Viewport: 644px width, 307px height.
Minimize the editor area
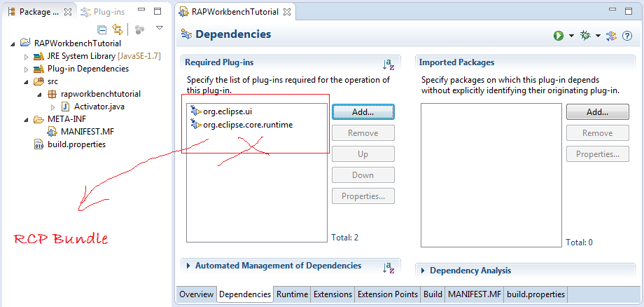tap(612, 10)
